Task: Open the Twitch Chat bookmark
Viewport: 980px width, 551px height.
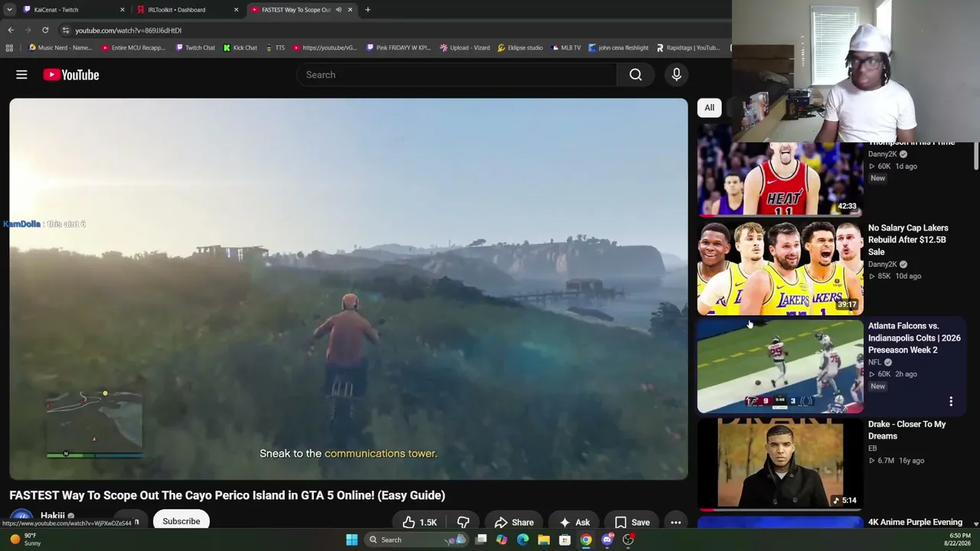Action: [195, 47]
